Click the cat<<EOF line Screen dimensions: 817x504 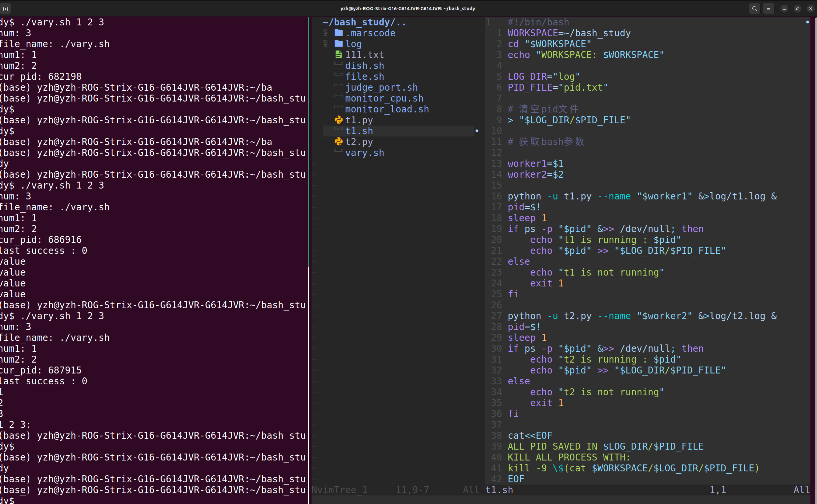[530, 435]
